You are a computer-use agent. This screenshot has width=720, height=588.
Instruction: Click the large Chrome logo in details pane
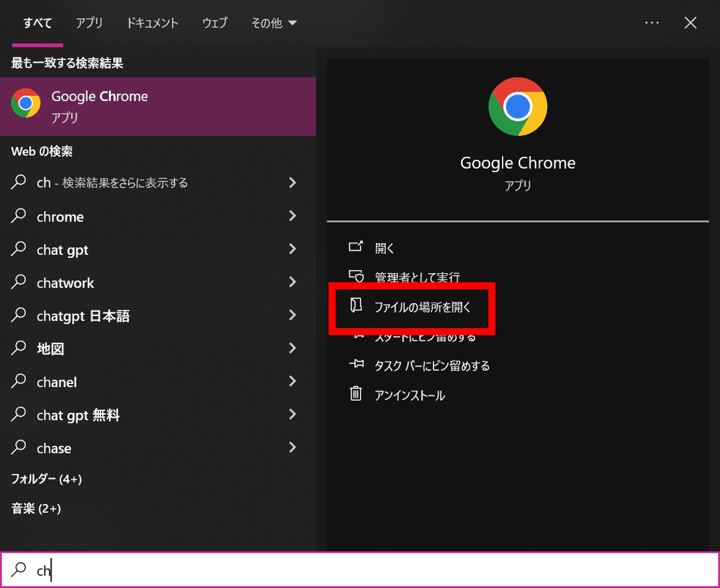pos(517,106)
